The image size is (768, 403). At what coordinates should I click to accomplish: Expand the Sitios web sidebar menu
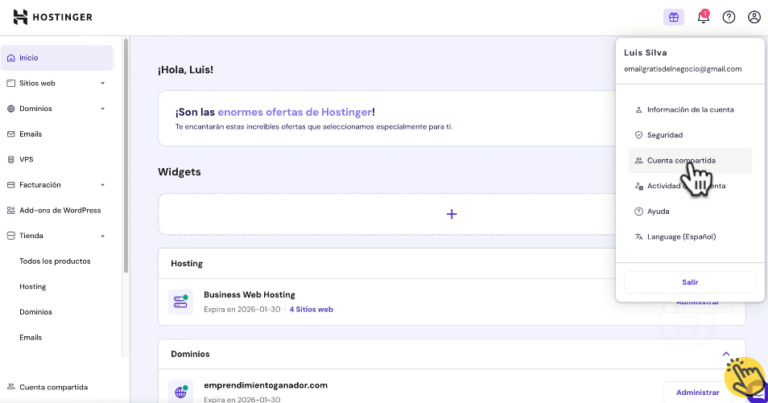(102, 83)
